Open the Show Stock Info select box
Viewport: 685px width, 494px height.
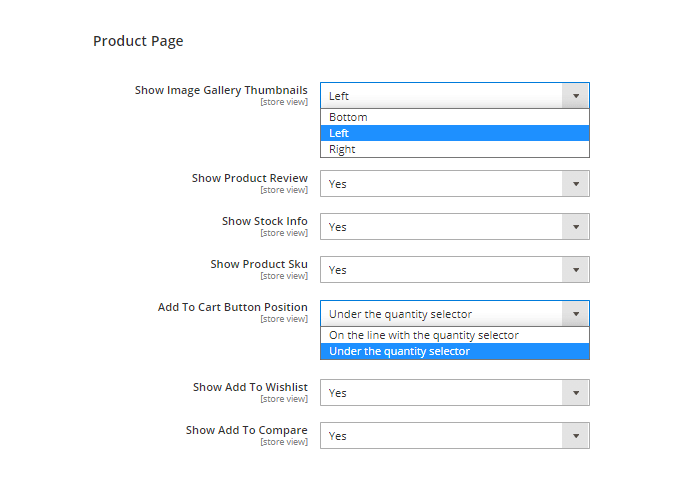pos(440,227)
